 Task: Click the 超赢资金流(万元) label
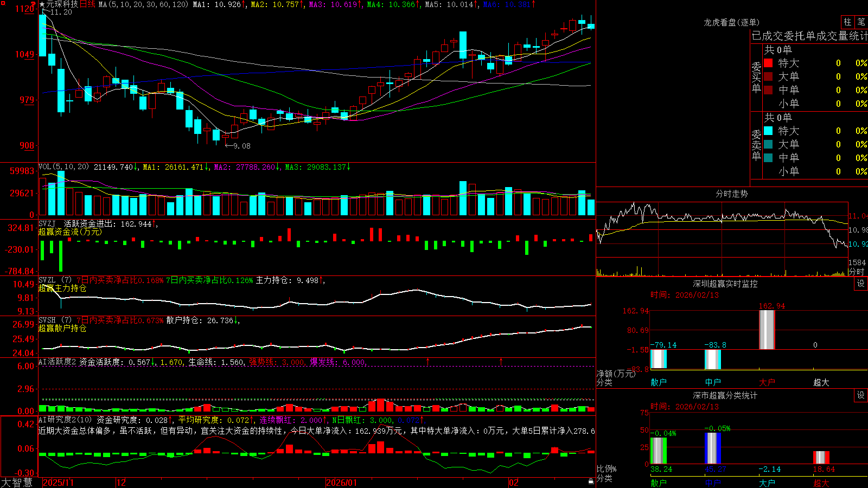coord(70,232)
